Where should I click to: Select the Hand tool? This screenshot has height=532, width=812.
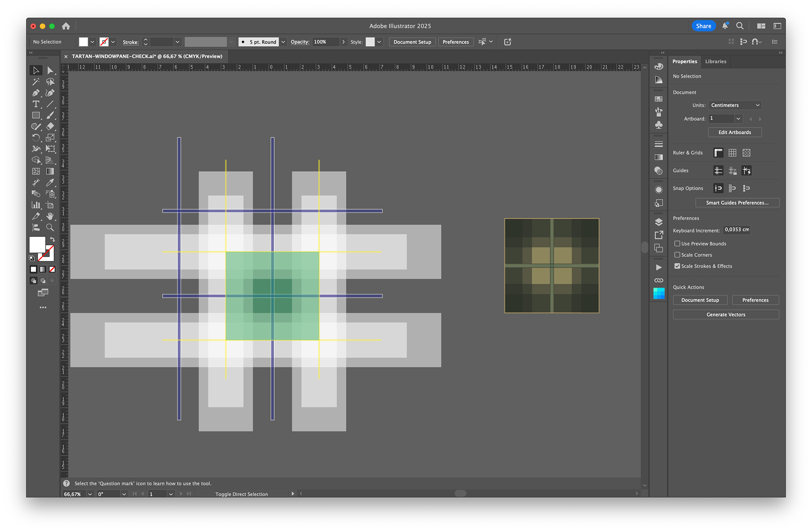(x=50, y=216)
